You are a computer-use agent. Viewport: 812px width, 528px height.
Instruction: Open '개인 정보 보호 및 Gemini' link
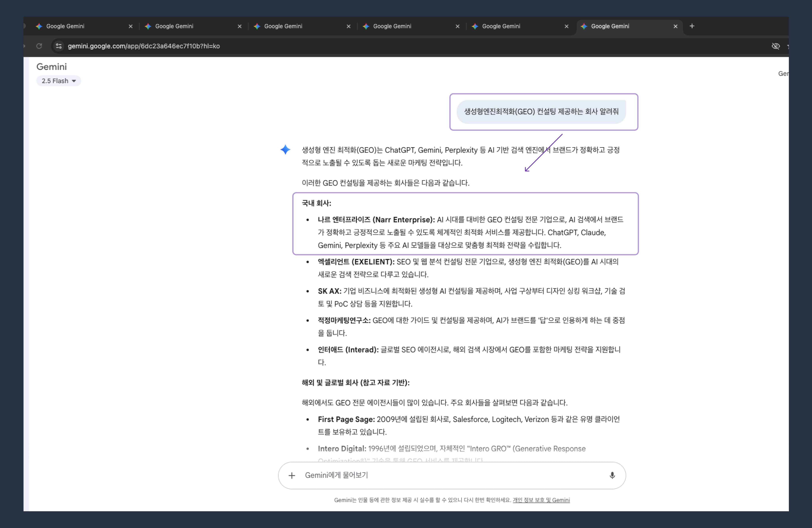click(x=541, y=500)
